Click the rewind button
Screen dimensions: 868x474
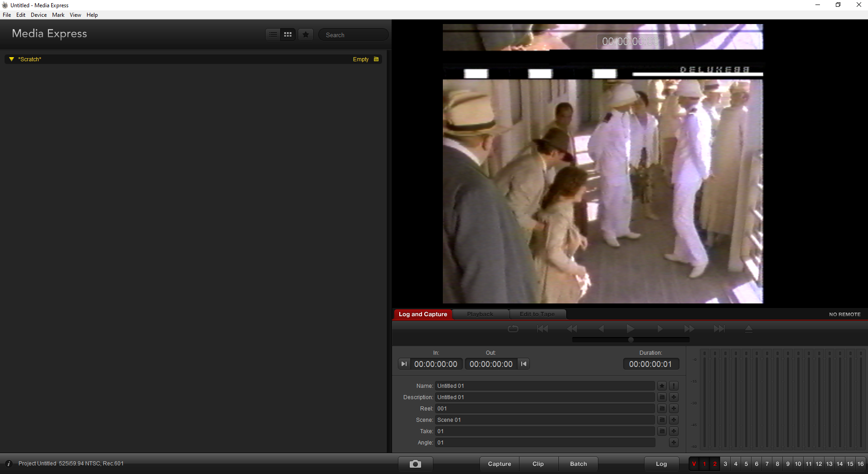(572, 329)
